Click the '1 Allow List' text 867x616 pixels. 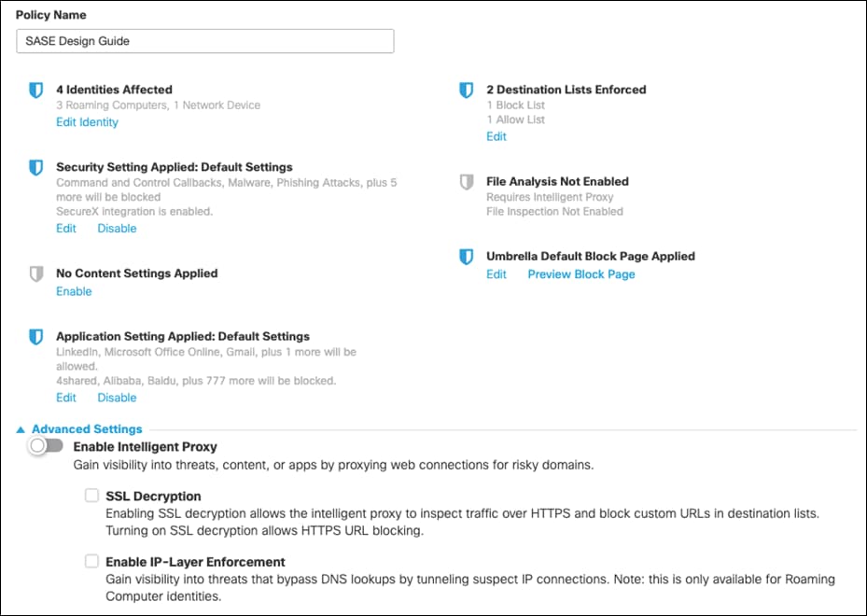(x=515, y=119)
